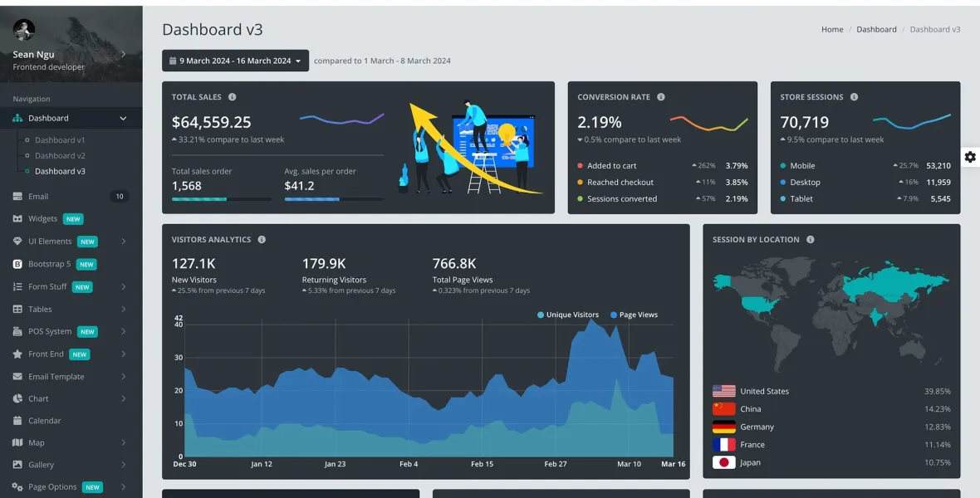This screenshot has width=980, height=498.
Task: Expand the Sean Ngu profile menu
Action: [123, 55]
